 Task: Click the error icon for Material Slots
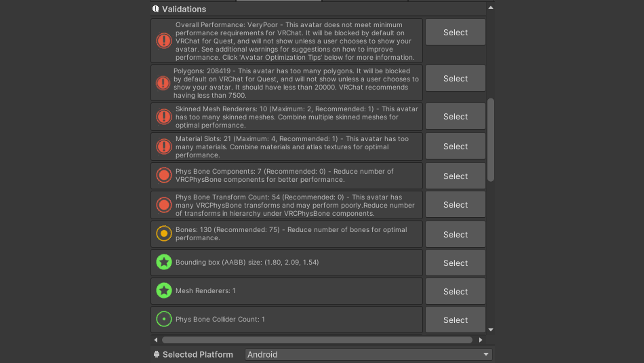click(x=163, y=146)
